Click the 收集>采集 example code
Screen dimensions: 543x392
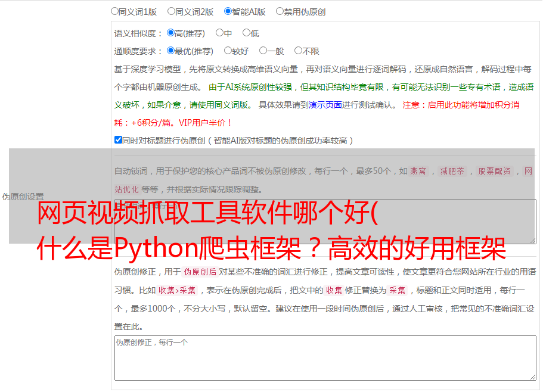click(x=177, y=290)
